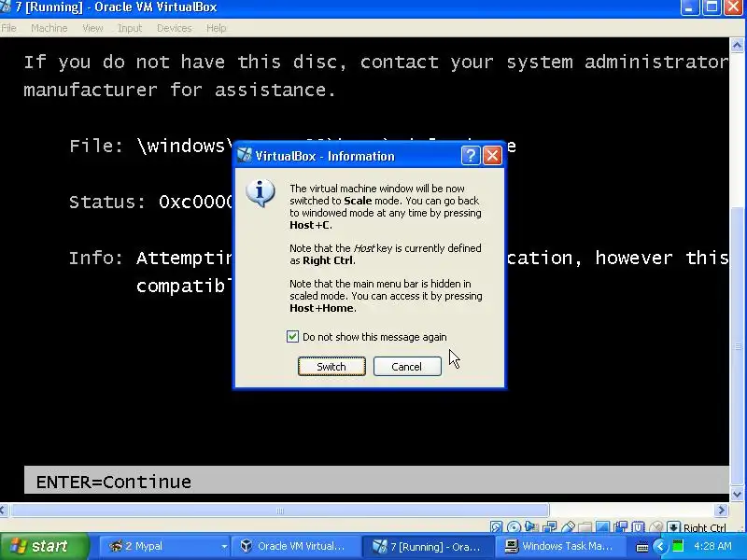Close the VirtualBox Information dialog
This screenshot has width=747, height=560.
(493, 156)
